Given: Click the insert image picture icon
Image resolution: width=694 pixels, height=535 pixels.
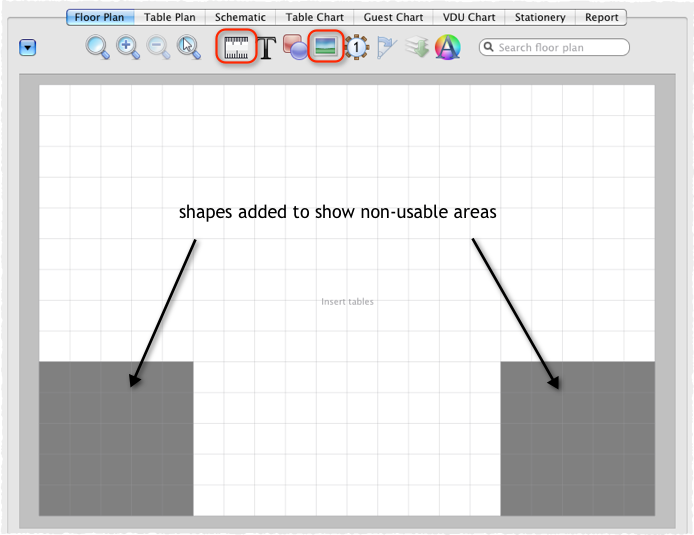Looking at the screenshot, I should (x=325, y=47).
